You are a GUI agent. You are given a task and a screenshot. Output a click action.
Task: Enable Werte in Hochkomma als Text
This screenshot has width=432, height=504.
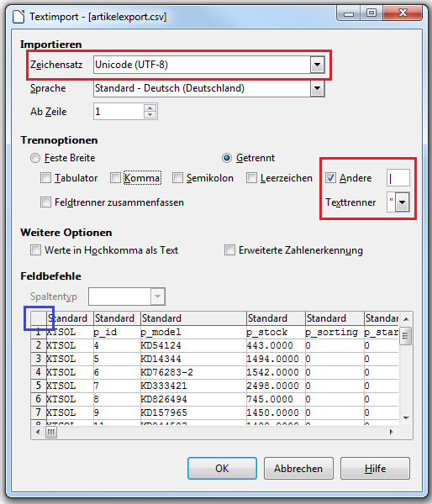35,250
